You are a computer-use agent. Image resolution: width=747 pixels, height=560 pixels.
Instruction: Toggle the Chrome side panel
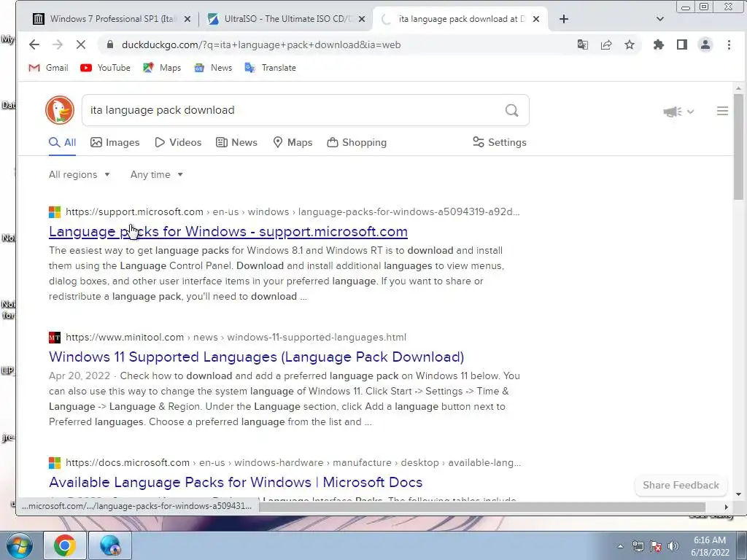click(682, 44)
